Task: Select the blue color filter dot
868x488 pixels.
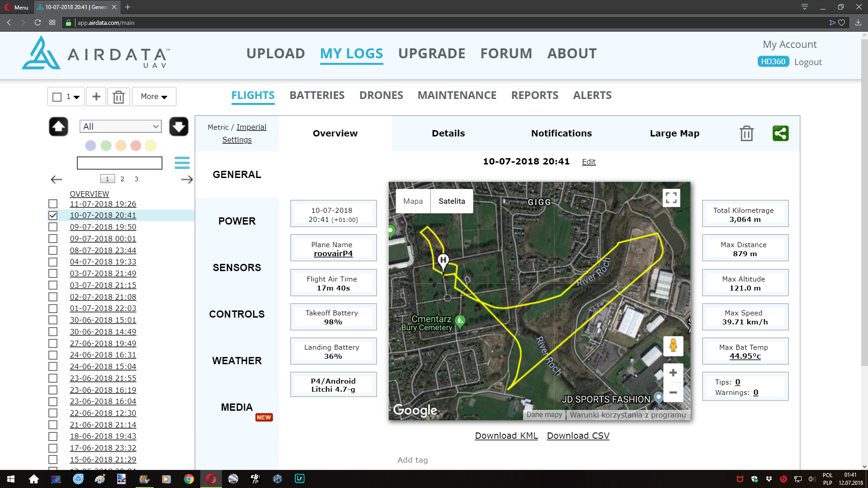Action: pyautogui.click(x=90, y=145)
